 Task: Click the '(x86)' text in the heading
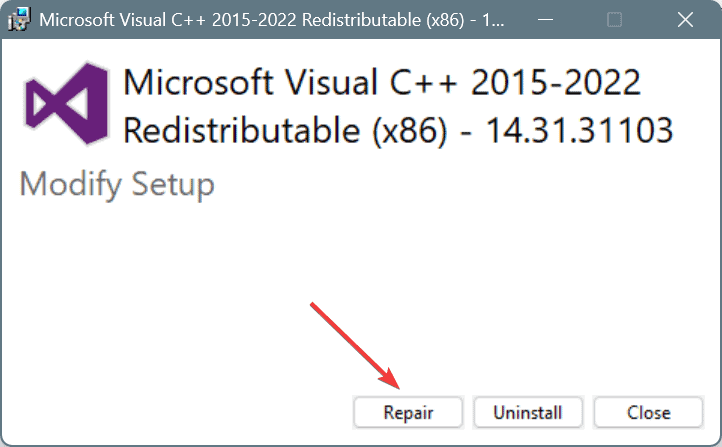409,131
